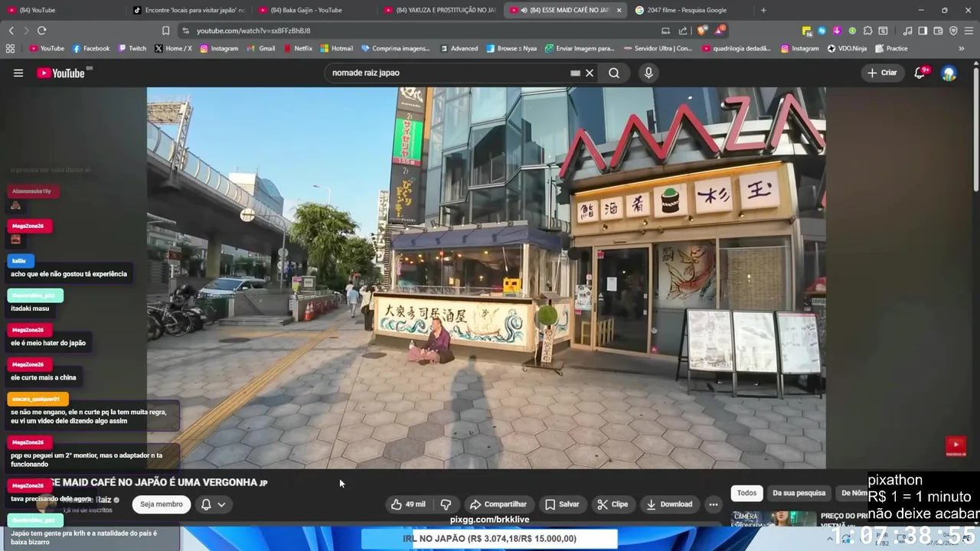Open the recommended CAMERA thumbnail
Screen dimensions: 980x551
click(773, 518)
